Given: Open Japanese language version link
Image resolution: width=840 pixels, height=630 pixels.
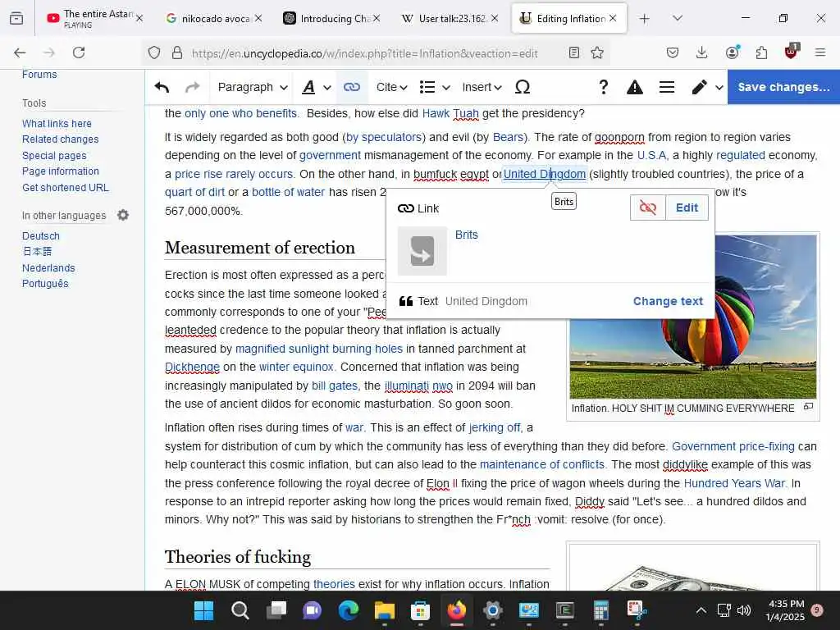Looking at the screenshot, I should coord(37,252).
